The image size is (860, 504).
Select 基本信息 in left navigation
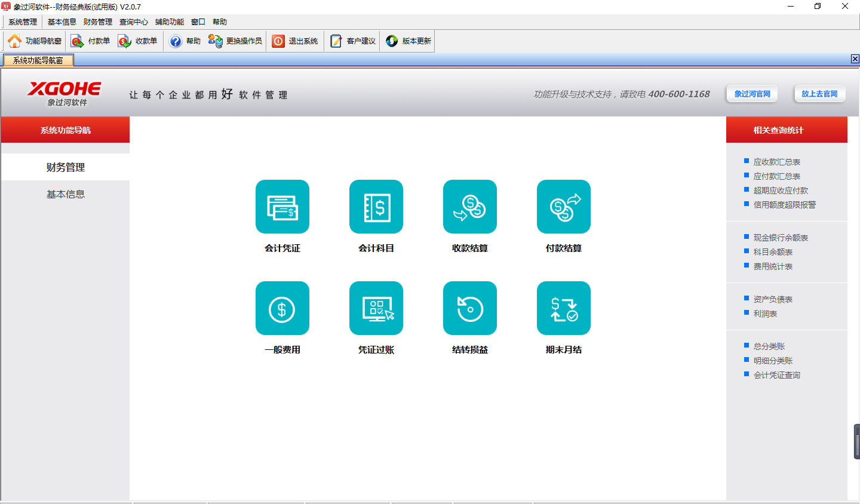click(66, 194)
